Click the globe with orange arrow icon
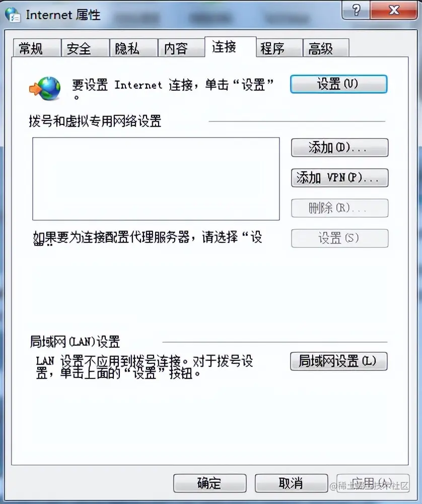 point(45,88)
